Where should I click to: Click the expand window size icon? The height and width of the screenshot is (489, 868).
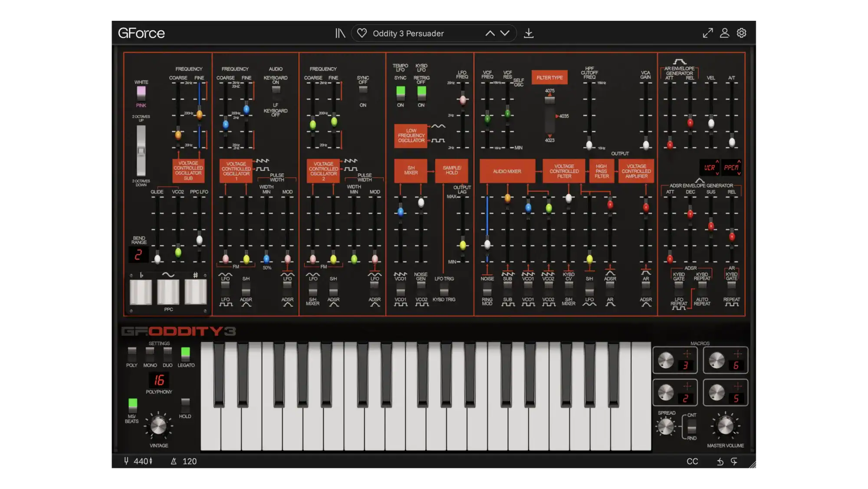tap(708, 33)
